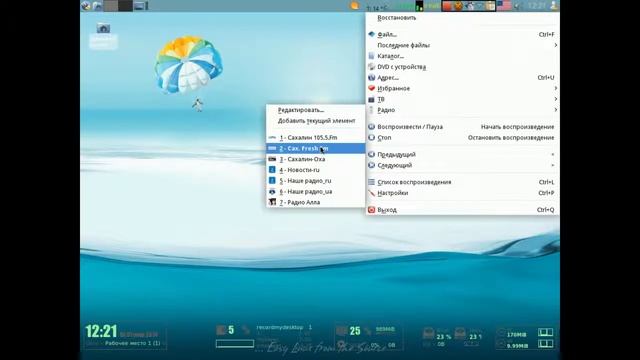Viewport: 640px width, 360px height.
Task: Click the Выход quit entry
Action: 462,210
